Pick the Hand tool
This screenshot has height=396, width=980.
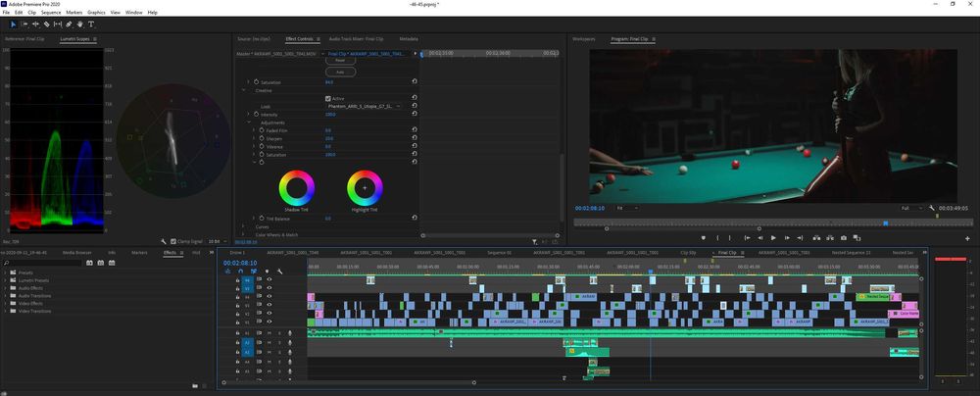coord(80,24)
